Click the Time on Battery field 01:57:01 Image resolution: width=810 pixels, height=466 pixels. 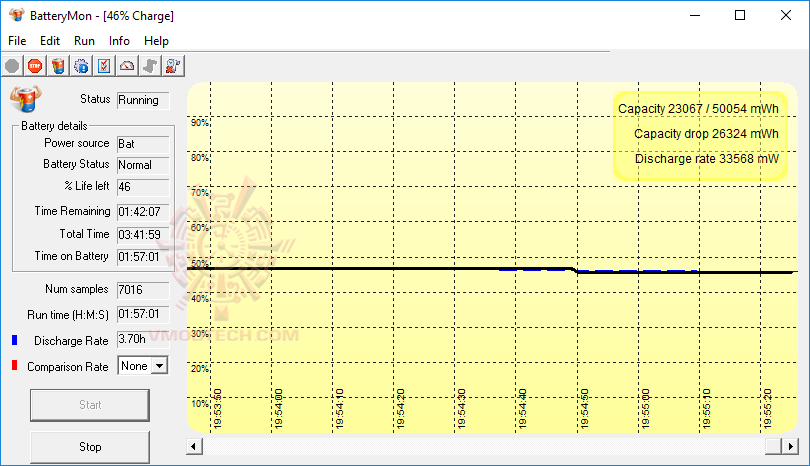click(x=143, y=257)
